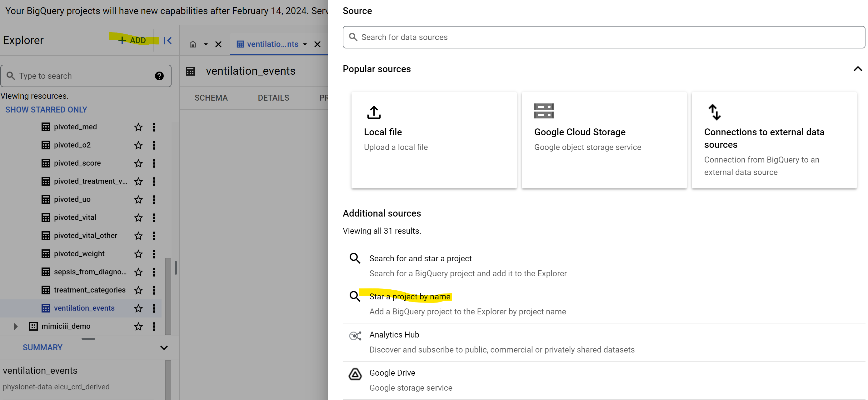Collapse the Popular sources section

pos(858,69)
